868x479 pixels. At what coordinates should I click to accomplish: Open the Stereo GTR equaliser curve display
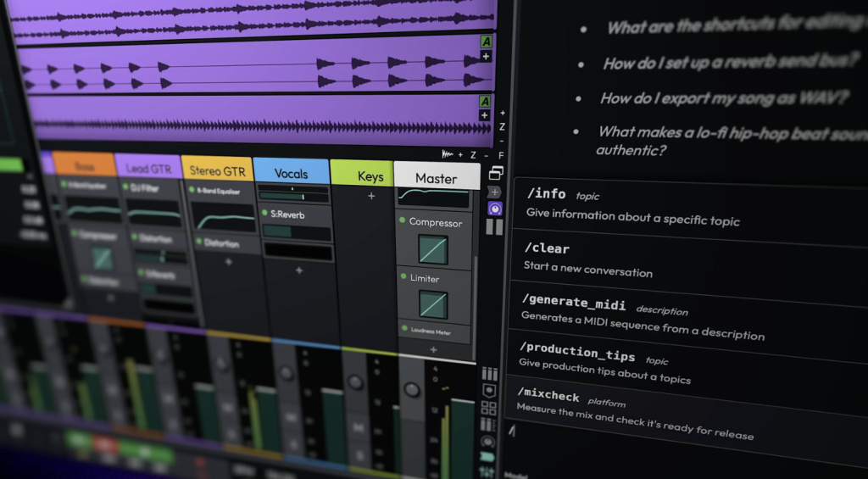[223, 217]
